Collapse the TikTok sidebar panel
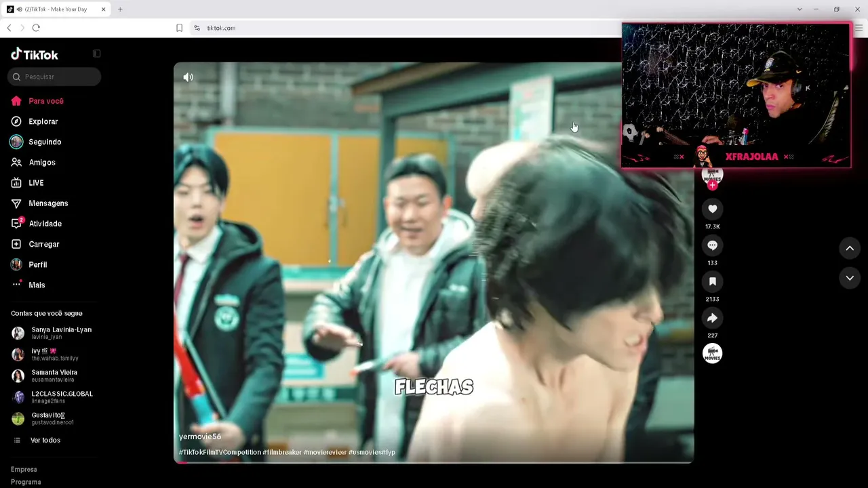Viewport: 868px width, 488px height. point(97,54)
